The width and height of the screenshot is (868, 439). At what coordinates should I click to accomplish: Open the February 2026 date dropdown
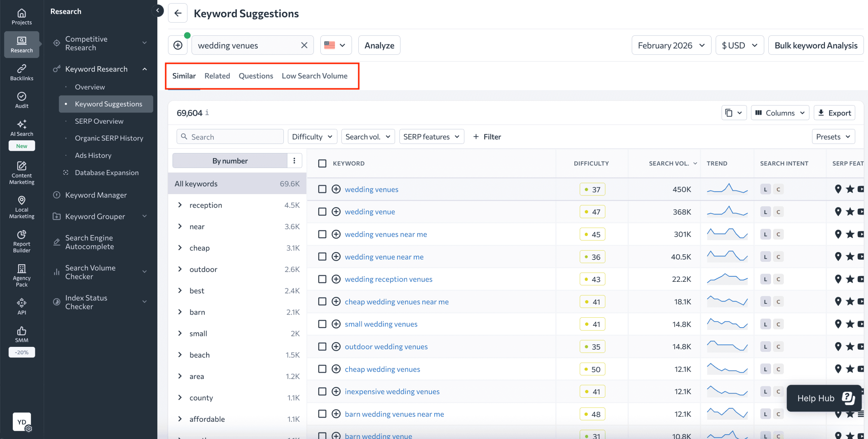click(671, 45)
